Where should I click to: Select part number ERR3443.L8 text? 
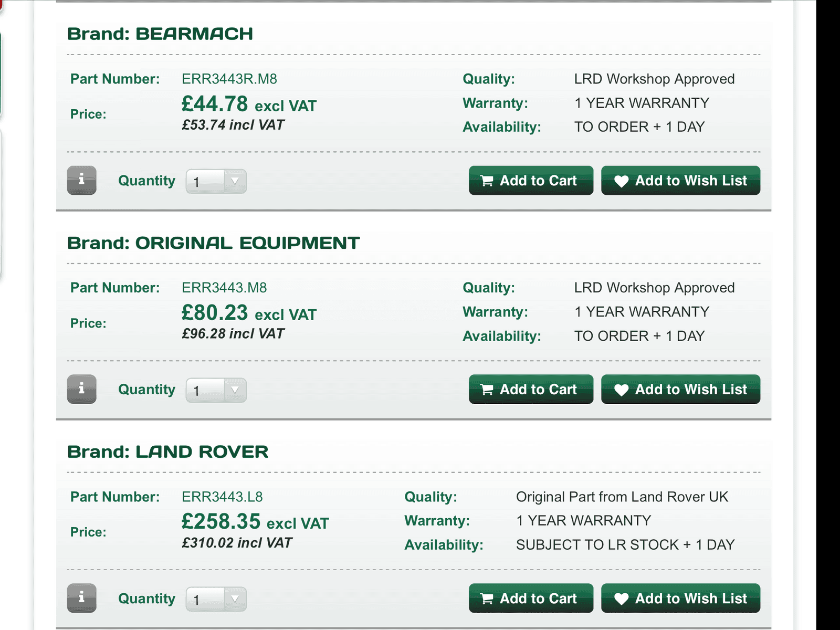(x=222, y=497)
